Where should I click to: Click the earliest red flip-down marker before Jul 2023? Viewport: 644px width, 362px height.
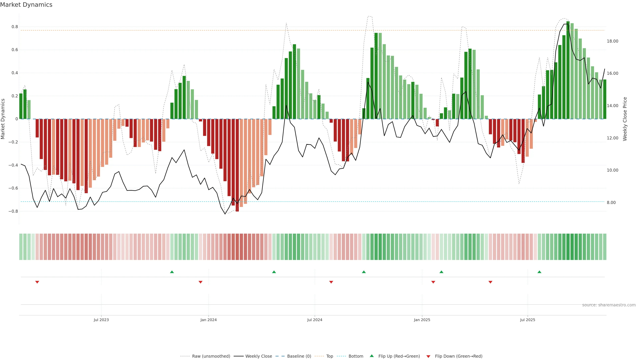37,282
